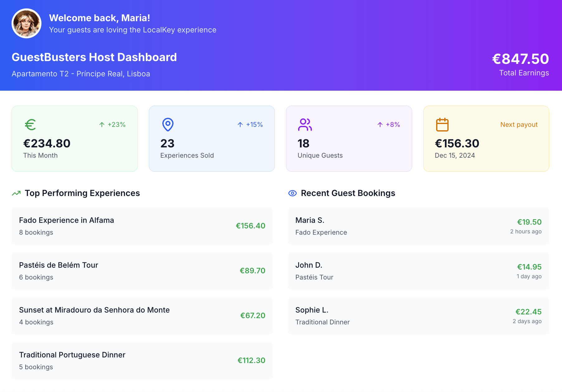Image resolution: width=562 pixels, height=392 pixels.
Task: Select John D.'s Pastéis Tour booking
Action: click(419, 270)
